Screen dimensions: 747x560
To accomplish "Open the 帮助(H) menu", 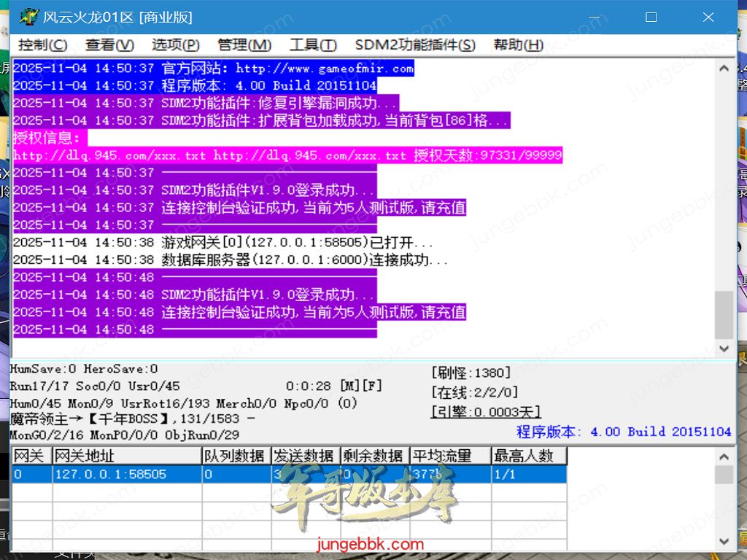I will point(518,44).
